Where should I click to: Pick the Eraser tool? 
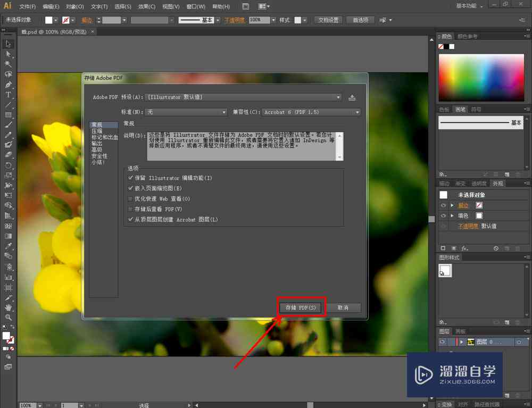pyautogui.click(x=8, y=155)
